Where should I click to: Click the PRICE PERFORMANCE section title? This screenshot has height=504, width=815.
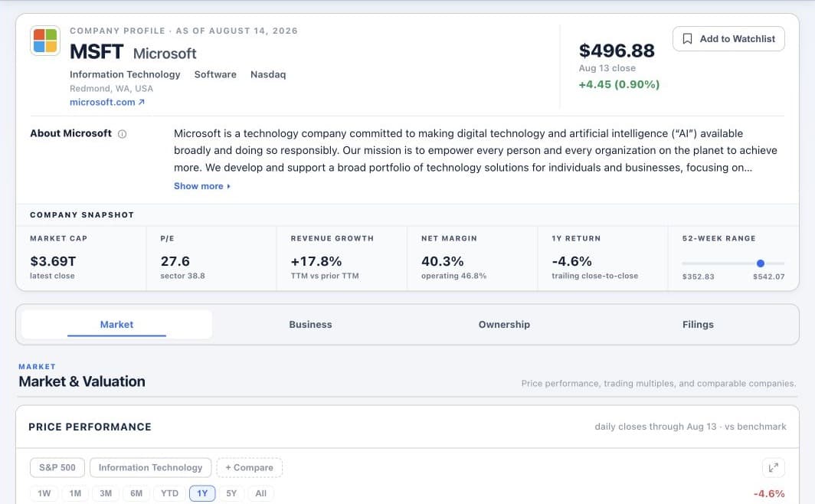[x=90, y=427]
